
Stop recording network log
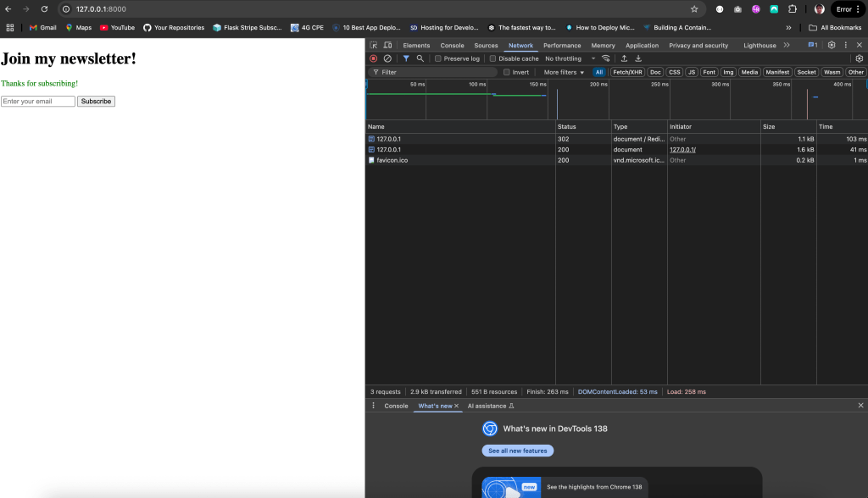pos(373,58)
